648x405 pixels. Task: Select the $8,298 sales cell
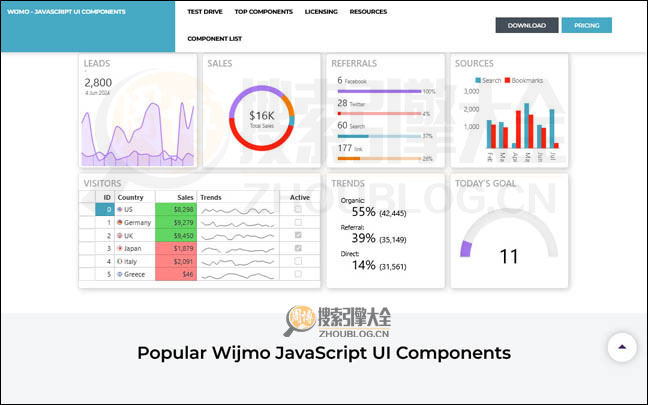tap(176, 210)
